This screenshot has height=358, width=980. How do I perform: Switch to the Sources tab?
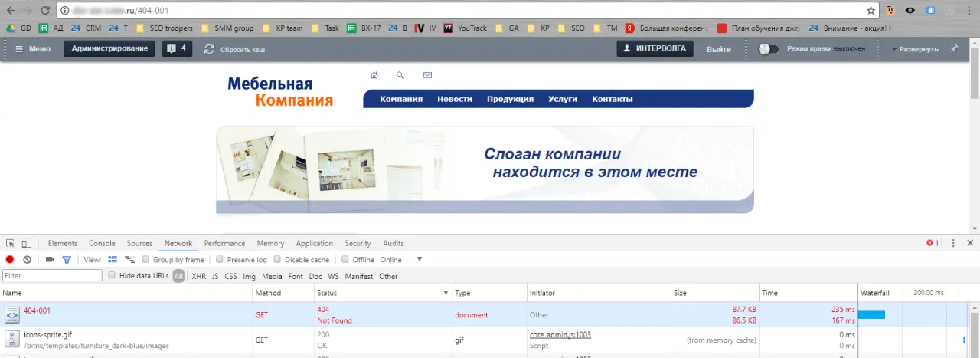coord(139,243)
